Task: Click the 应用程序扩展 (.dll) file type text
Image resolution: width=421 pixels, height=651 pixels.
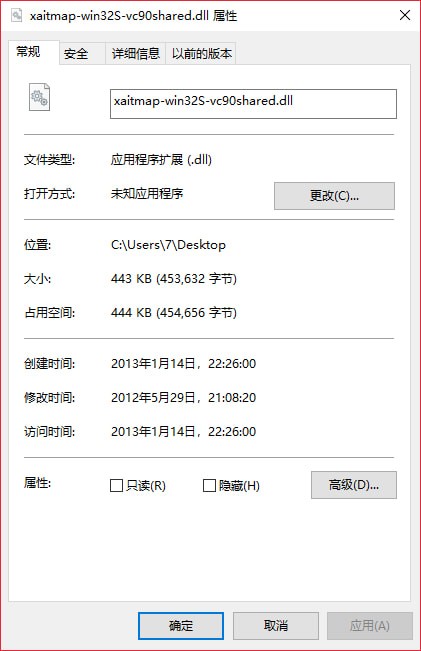Action: (161, 159)
